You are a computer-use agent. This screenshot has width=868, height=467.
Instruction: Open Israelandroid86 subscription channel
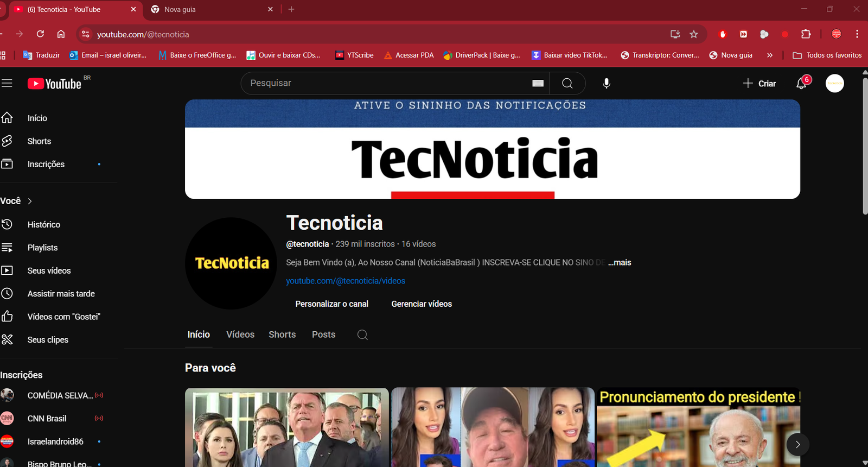54,441
